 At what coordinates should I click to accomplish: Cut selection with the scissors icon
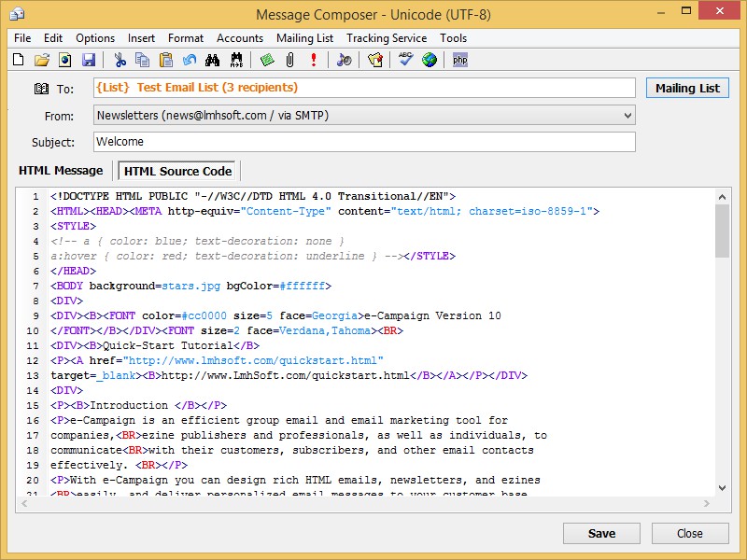point(120,60)
